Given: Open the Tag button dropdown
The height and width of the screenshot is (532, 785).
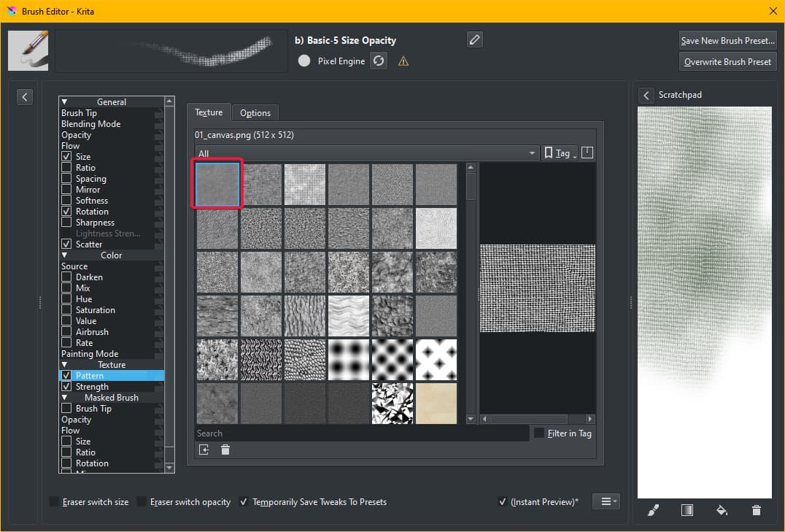Looking at the screenshot, I should click(x=560, y=153).
